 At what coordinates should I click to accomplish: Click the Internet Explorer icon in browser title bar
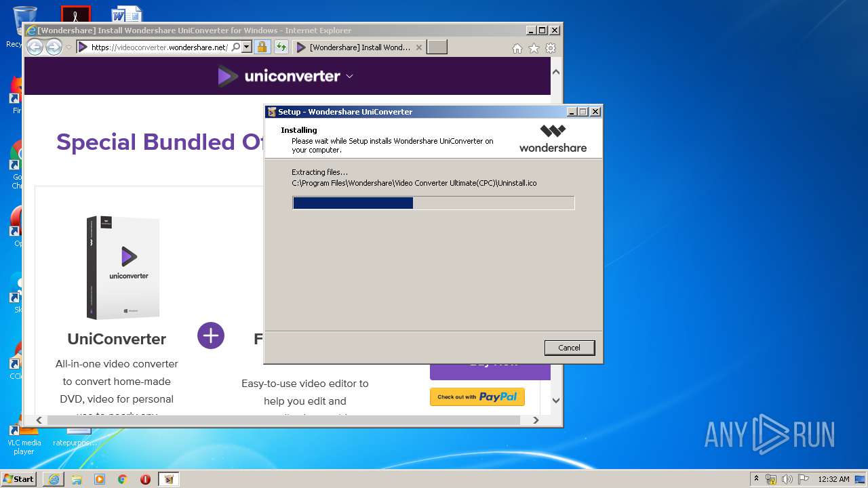31,30
